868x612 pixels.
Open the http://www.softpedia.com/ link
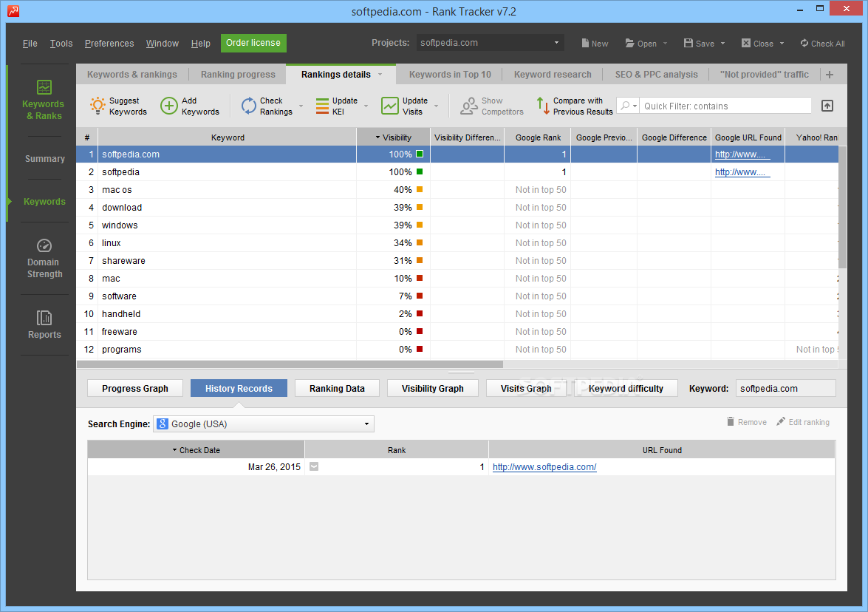(x=544, y=467)
